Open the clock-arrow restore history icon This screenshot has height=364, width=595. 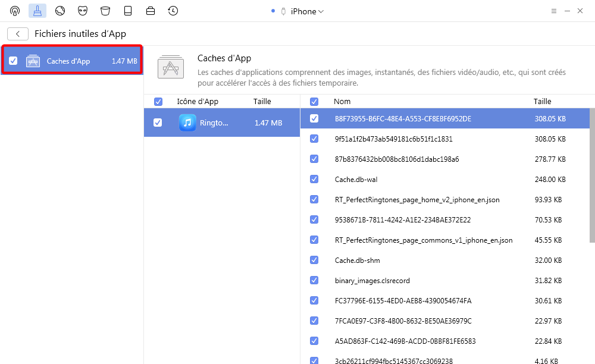[x=173, y=11]
